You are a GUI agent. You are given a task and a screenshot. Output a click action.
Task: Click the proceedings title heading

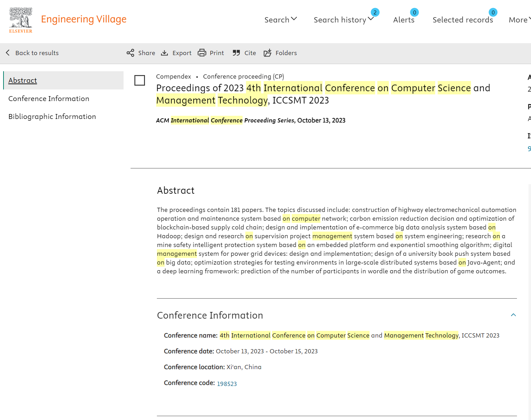coord(323,94)
